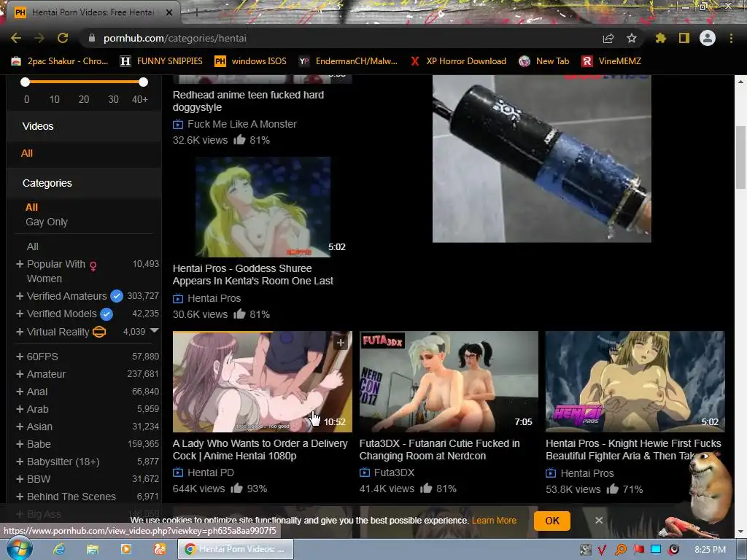Click the magnifier icon in system tray

pos(620,550)
